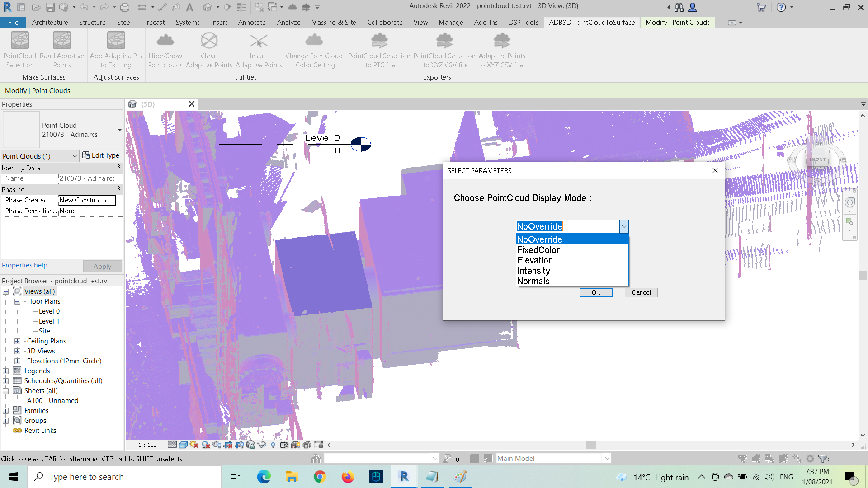
Task: Toggle Crop View icon in view bar
Action: [x=228, y=445]
